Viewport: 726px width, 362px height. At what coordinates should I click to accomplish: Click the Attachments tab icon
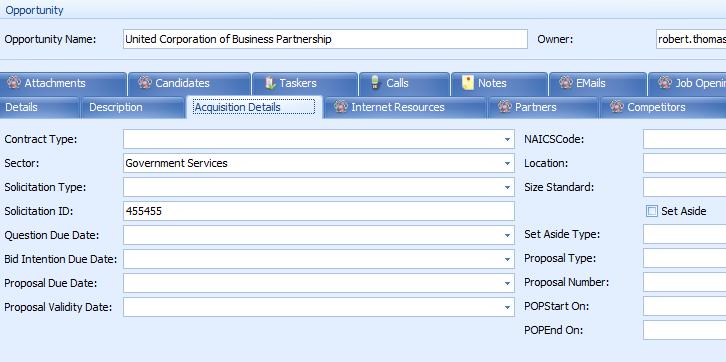tap(13, 83)
